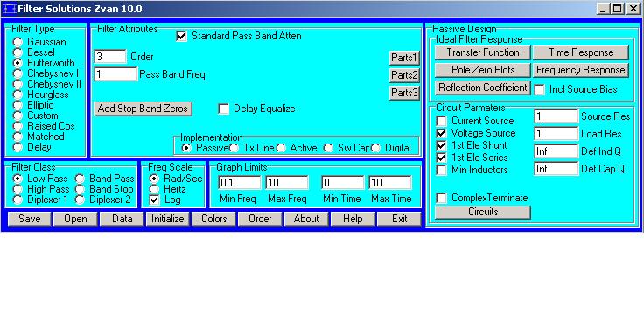Select Sw Cap implementation
The image size is (644, 336).
point(328,148)
